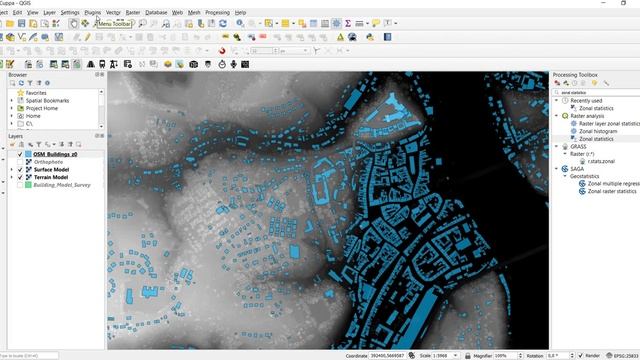Expand the Surface Model layer entry
640x360 pixels.
click(x=12, y=170)
